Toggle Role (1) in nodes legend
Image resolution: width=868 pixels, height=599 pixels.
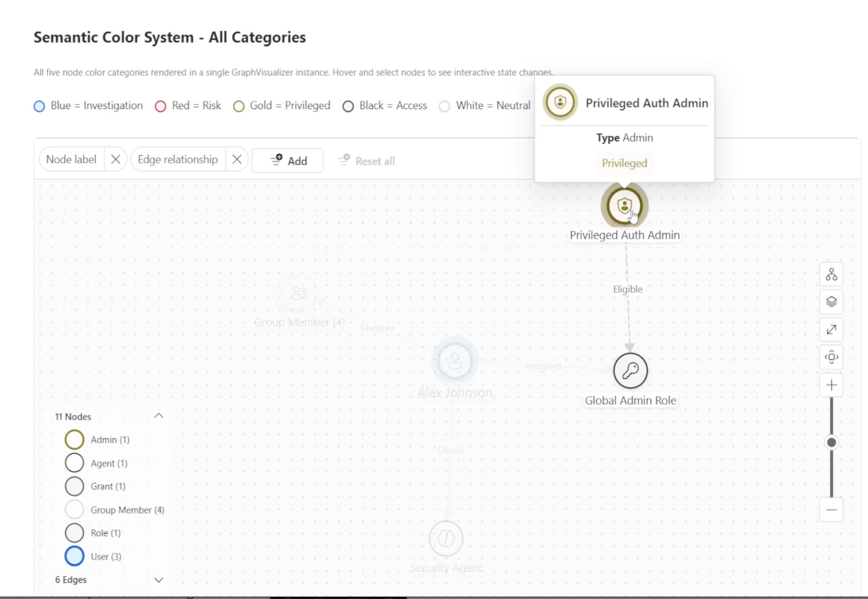pos(93,533)
